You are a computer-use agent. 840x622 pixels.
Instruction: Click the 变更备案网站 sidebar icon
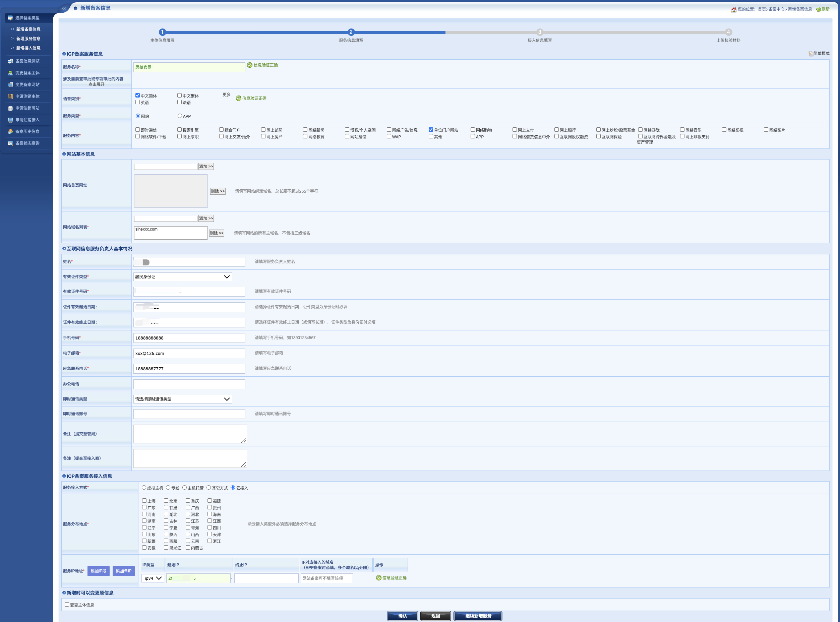coord(10,85)
